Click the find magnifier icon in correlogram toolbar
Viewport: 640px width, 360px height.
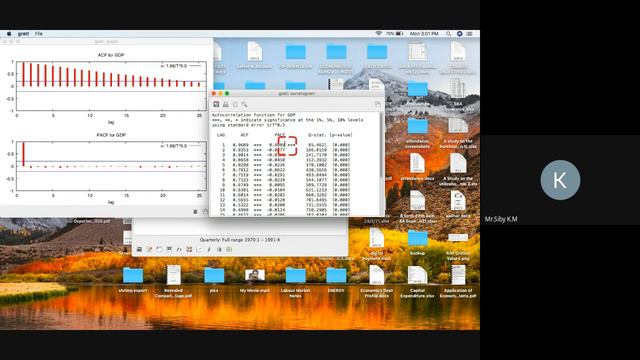tap(244, 104)
